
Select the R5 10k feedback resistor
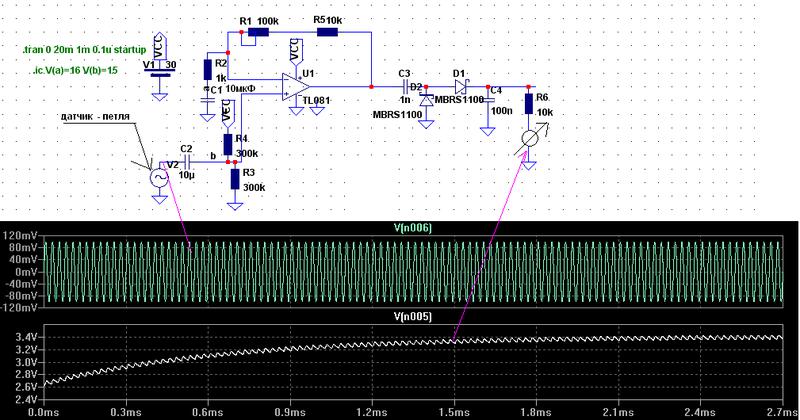click(328, 33)
